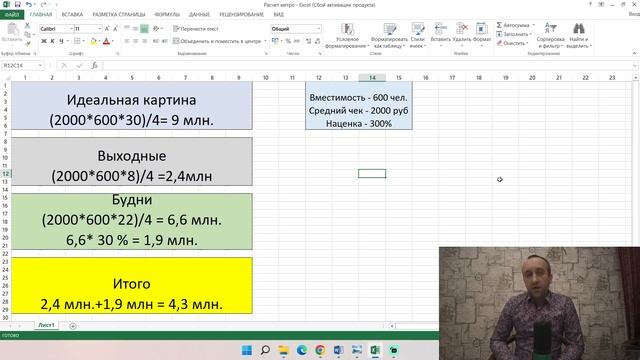The height and width of the screenshot is (360, 640).
Task: Apply accounting currency format
Action: click(275, 41)
